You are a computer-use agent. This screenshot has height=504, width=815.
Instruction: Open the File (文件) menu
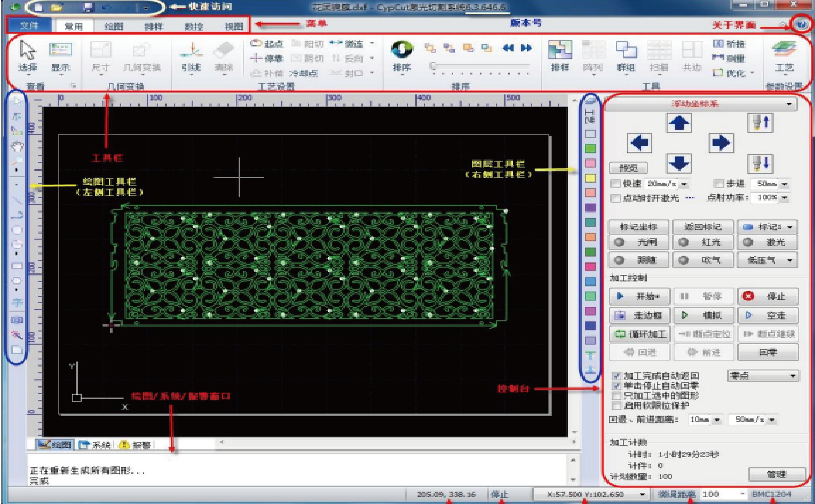coord(29,25)
